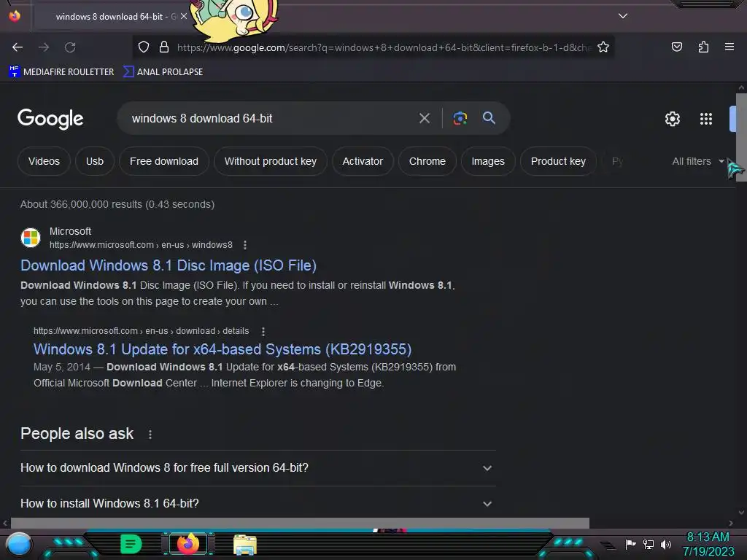Screen dimensions: 747x560
Task: Switch to Images results
Action: [488, 161]
